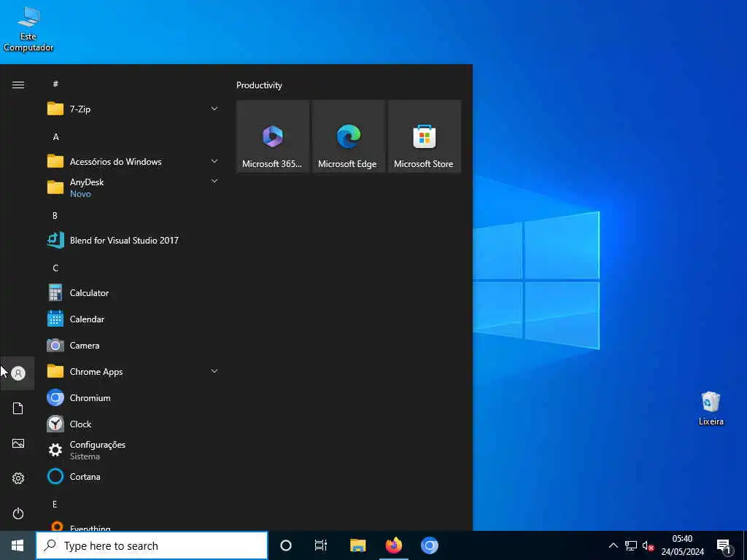The image size is (747, 560).
Task: Click the network tray icon
Action: tap(631, 545)
